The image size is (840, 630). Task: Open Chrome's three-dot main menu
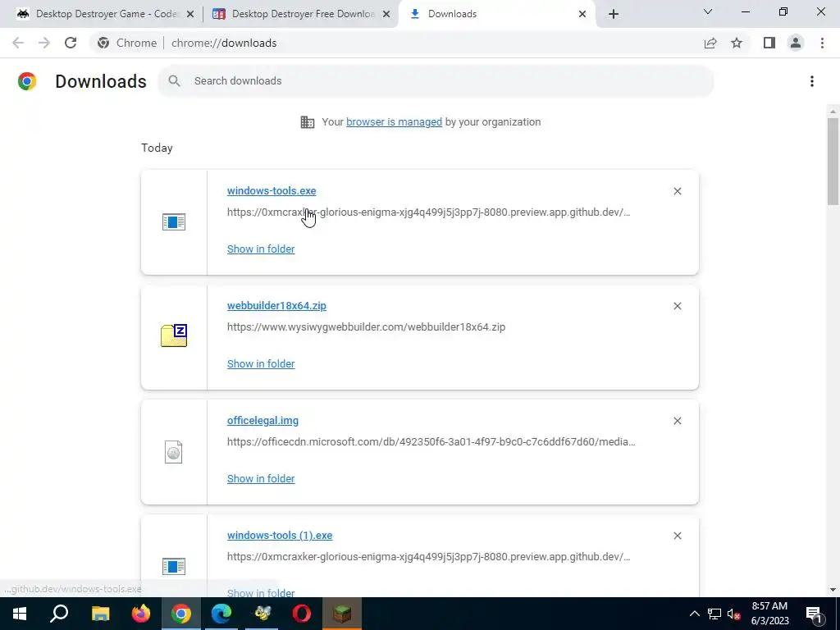point(822,43)
